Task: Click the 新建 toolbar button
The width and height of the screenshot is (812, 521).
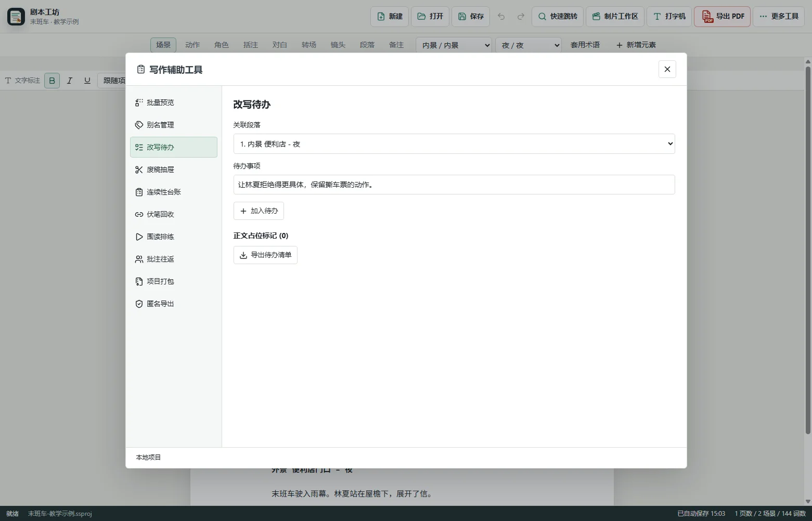Action: [390, 17]
